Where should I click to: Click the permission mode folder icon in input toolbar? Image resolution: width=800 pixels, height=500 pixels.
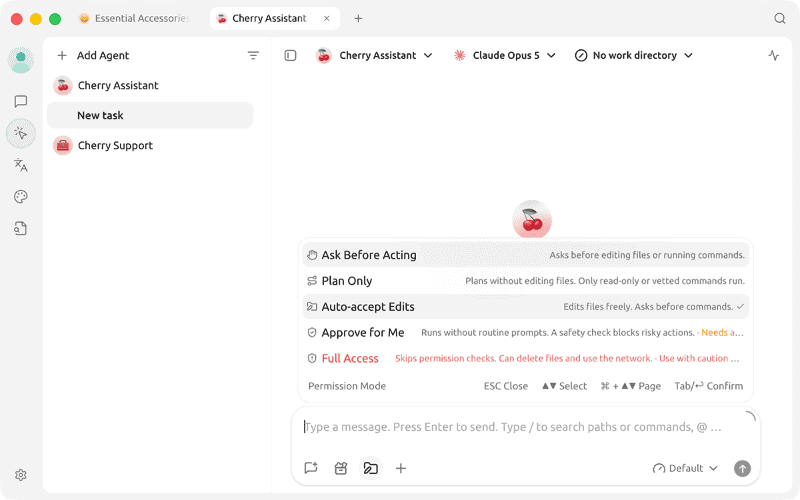pos(371,468)
